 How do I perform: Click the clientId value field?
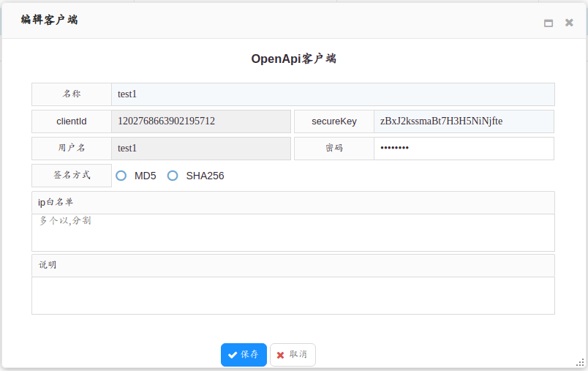pos(201,121)
